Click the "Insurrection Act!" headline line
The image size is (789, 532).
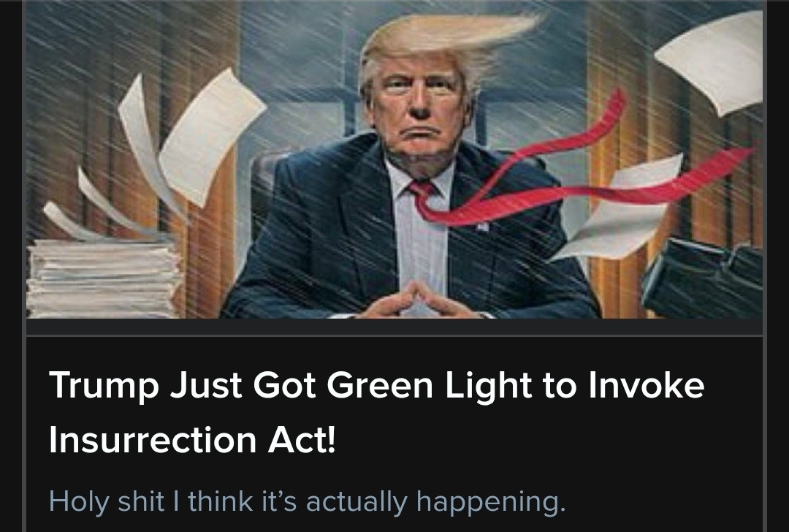tap(191, 440)
